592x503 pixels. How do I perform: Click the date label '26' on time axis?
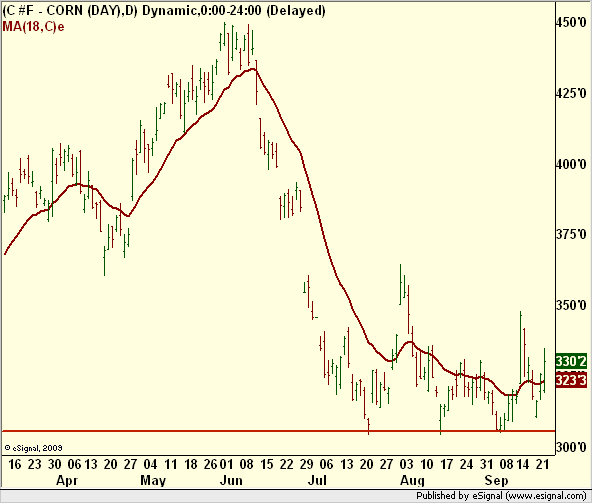[x=211, y=464]
